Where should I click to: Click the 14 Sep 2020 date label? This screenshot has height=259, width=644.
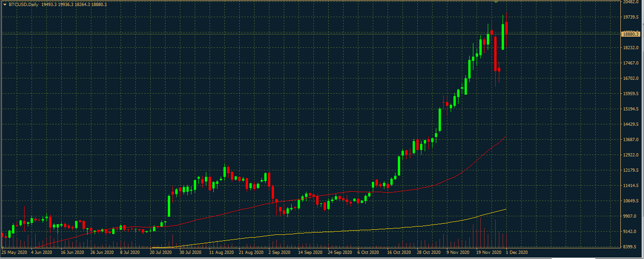[310, 253]
